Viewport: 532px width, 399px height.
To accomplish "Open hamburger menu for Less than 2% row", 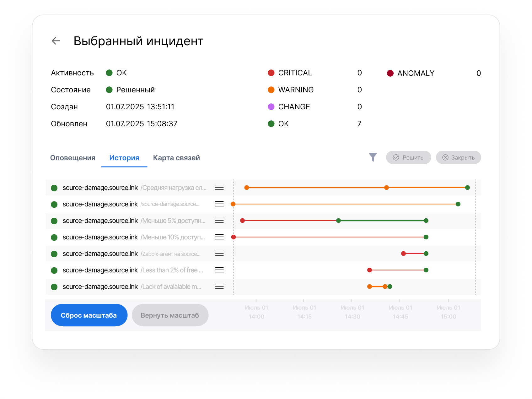I will pos(219,270).
